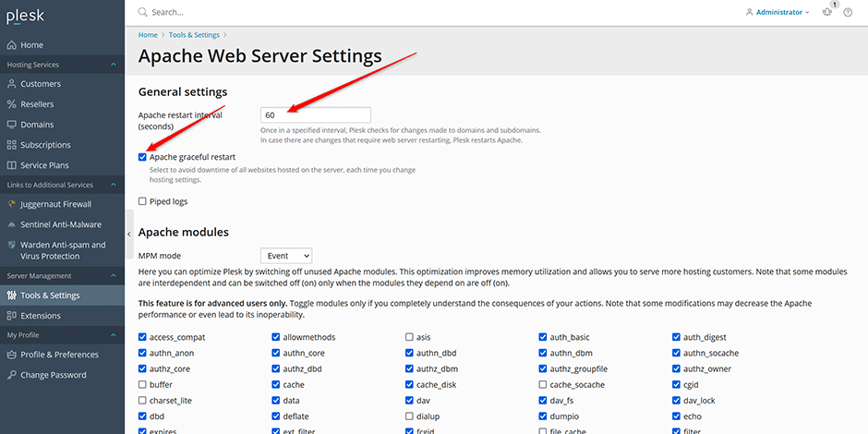
Task: Click the Juggernaut Firewall sidebar icon
Action: coord(12,204)
